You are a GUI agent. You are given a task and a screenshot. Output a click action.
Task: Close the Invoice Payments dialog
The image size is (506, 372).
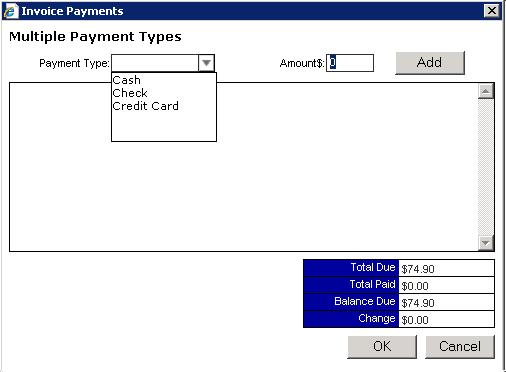492,11
